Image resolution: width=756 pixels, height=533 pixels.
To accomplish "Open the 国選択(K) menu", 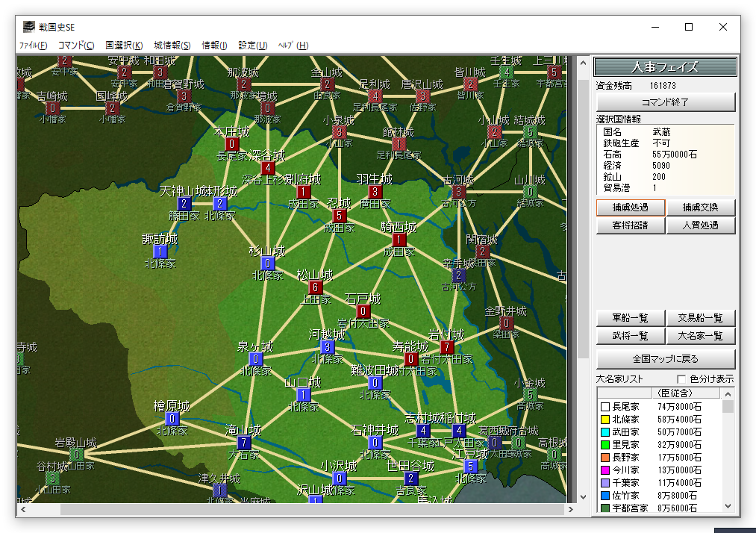I will coord(124,46).
